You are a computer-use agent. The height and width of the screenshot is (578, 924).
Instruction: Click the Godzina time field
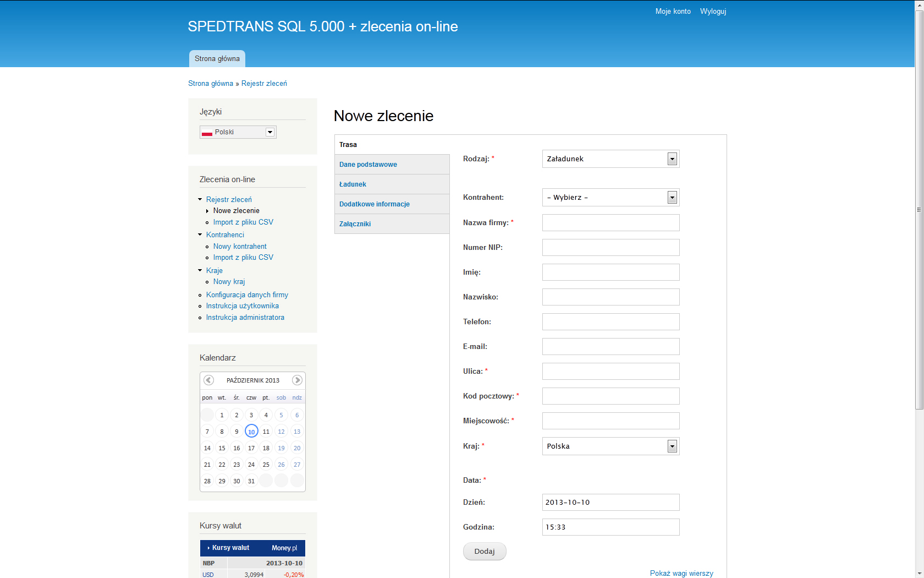pos(611,527)
